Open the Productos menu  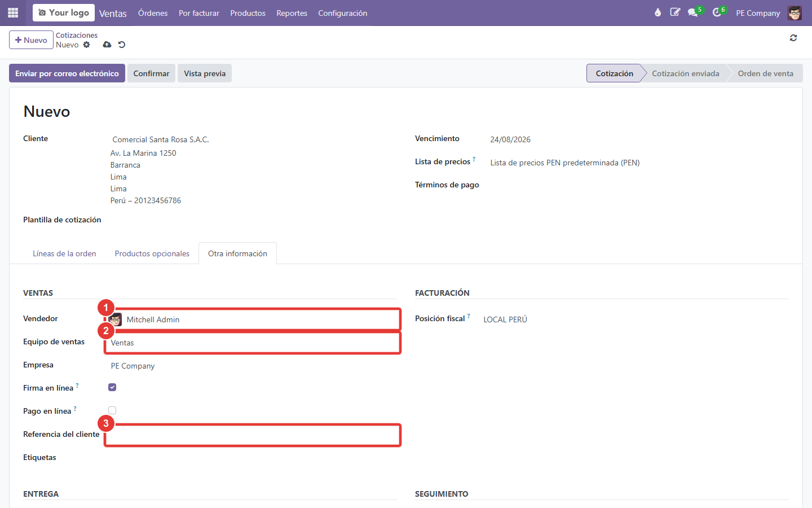click(248, 13)
